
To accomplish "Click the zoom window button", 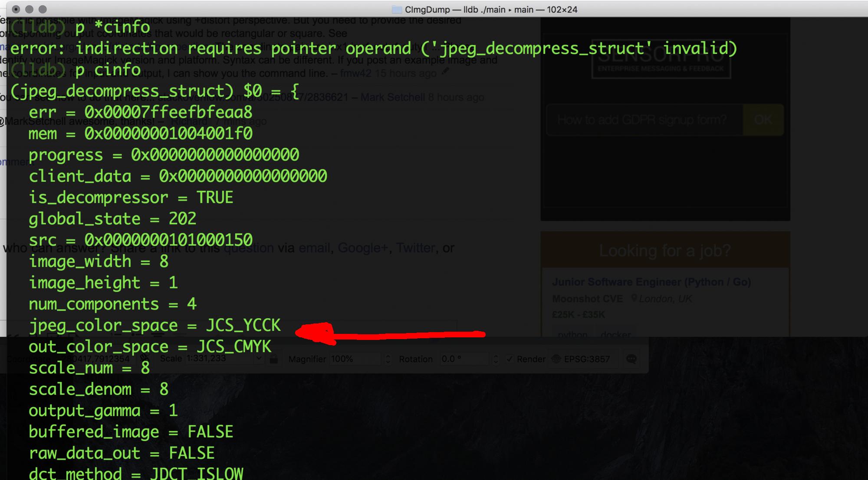I will pos(43,9).
